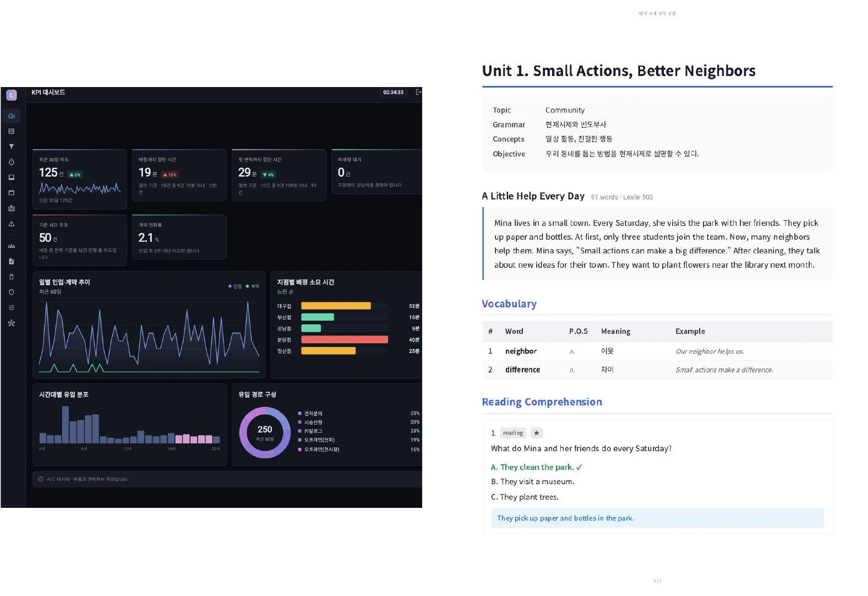
Task: Click the purple L logo avatar
Action: click(12, 95)
